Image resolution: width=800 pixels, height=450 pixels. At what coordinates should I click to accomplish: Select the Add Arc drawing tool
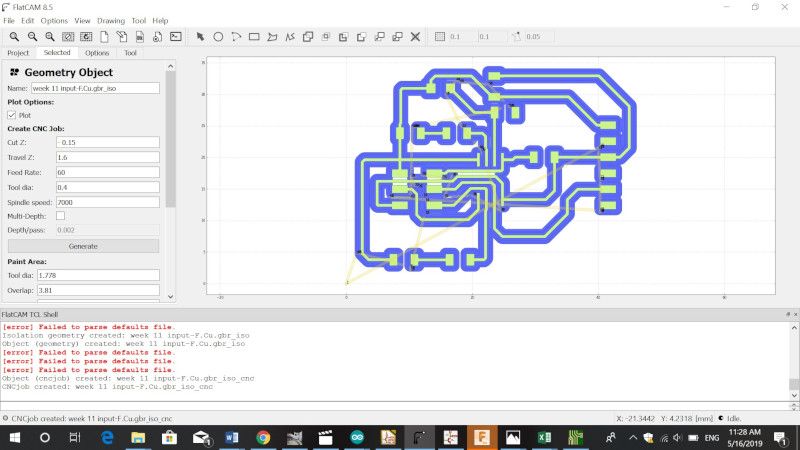(236, 37)
